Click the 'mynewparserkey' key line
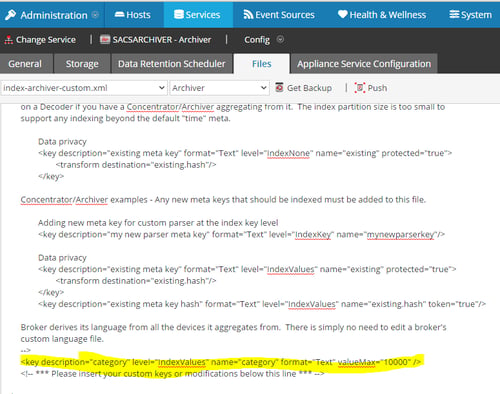500x394 pixels. pos(241,234)
